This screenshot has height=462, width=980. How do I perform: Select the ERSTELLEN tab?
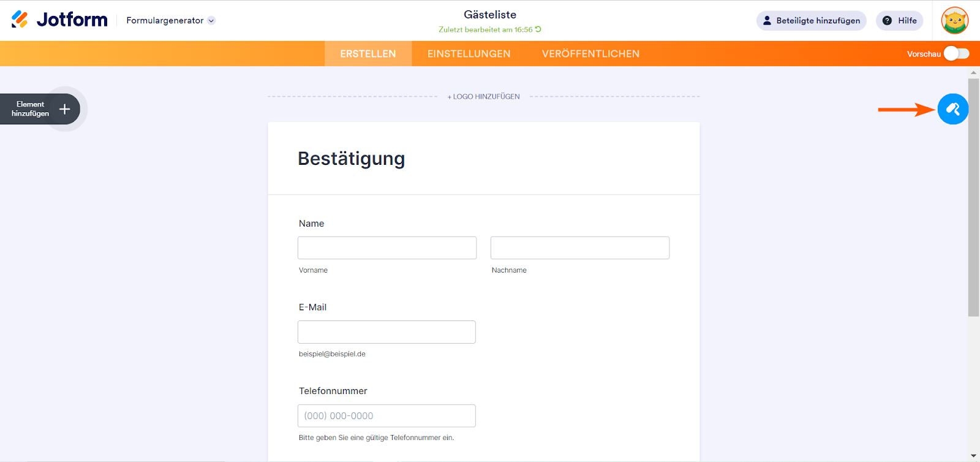(368, 54)
